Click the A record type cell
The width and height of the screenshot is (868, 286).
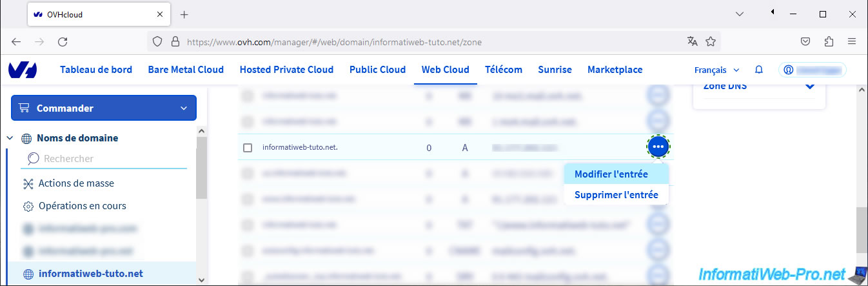[x=464, y=148]
